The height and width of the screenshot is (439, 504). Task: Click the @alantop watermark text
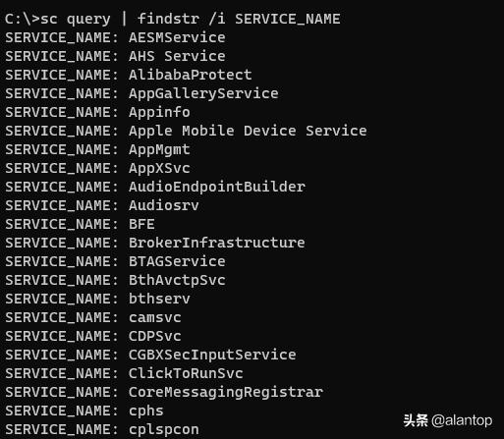pos(462,420)
